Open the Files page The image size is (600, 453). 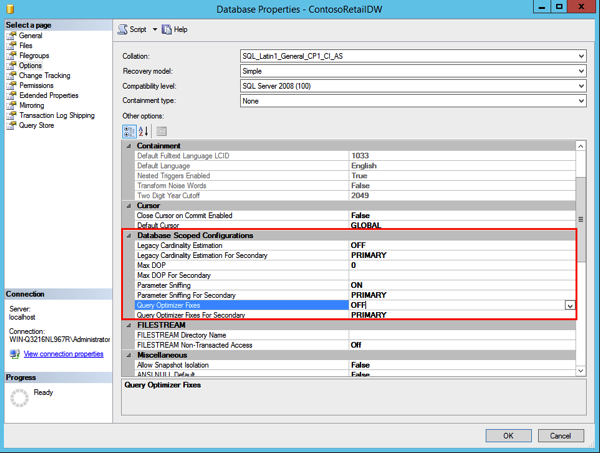pyautogui.click(x=26, y=46)
